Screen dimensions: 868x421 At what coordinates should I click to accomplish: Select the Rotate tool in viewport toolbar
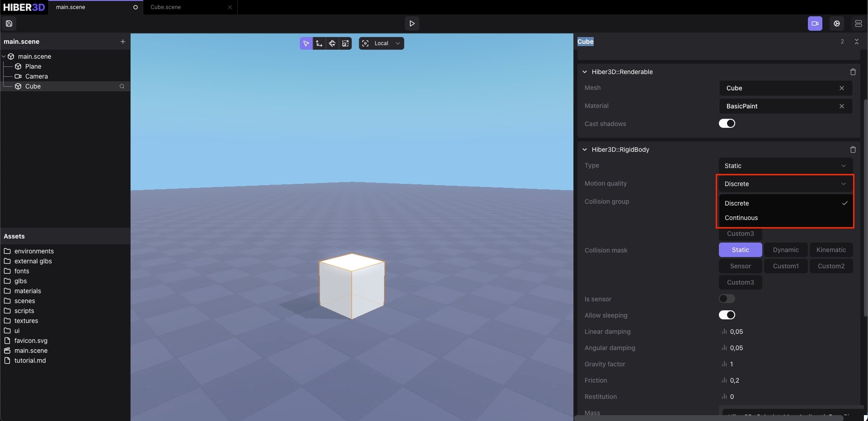tap(333, 43)
